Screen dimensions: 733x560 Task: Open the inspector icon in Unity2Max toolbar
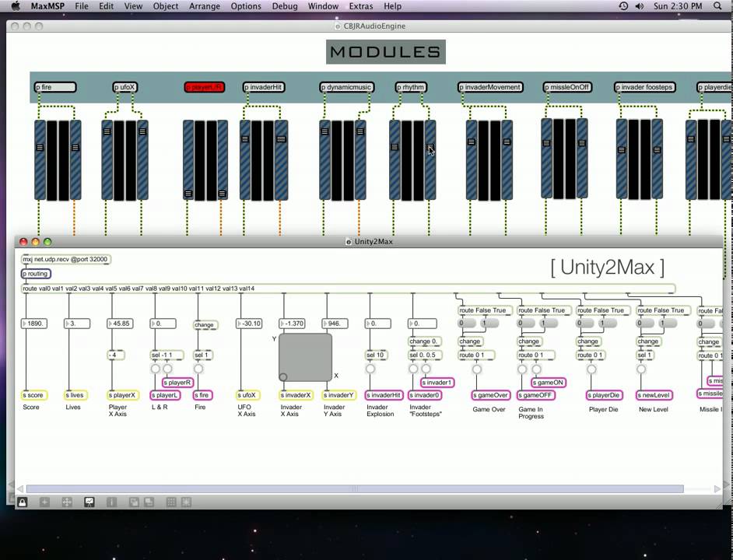[111, 502]
